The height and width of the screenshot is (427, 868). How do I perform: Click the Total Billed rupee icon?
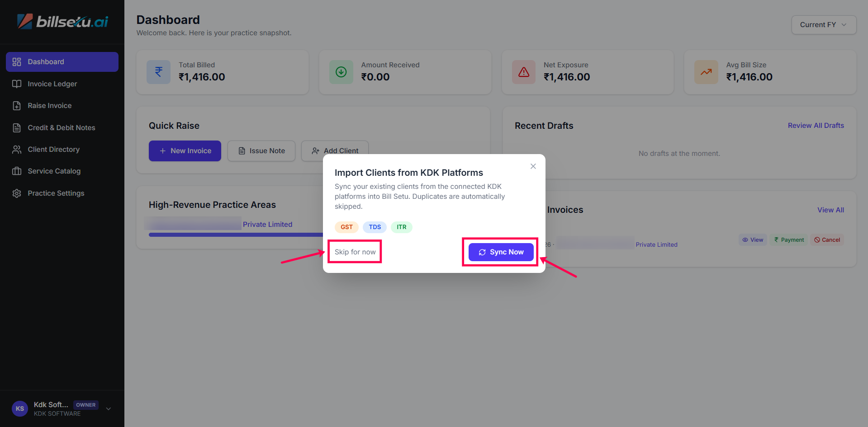pyautogui.click(x=158, y=72)
